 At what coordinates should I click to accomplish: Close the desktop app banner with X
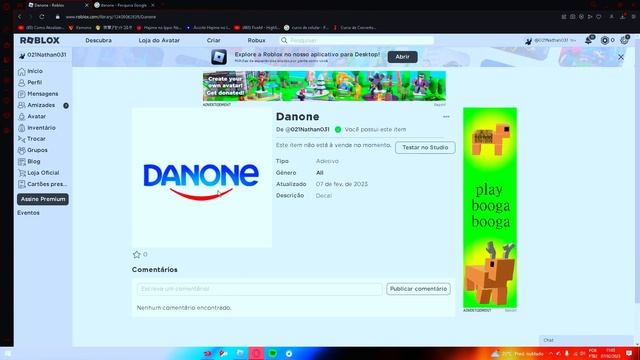(621, 57)
